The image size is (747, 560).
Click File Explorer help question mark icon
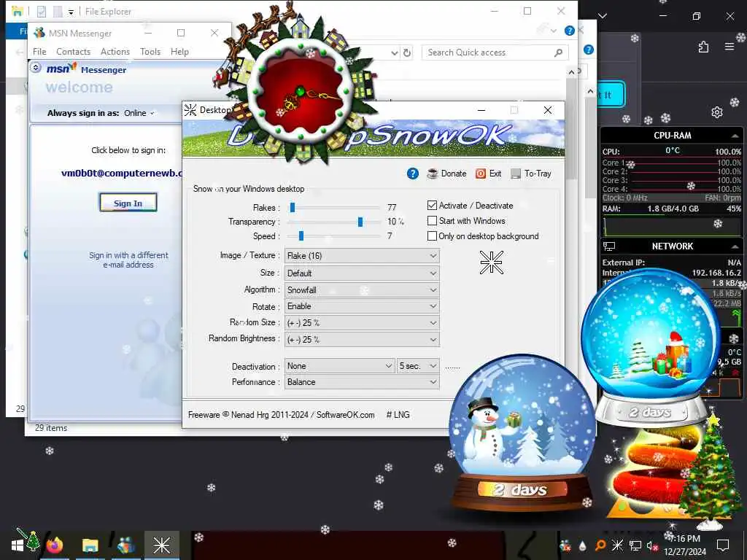point(569,31)
